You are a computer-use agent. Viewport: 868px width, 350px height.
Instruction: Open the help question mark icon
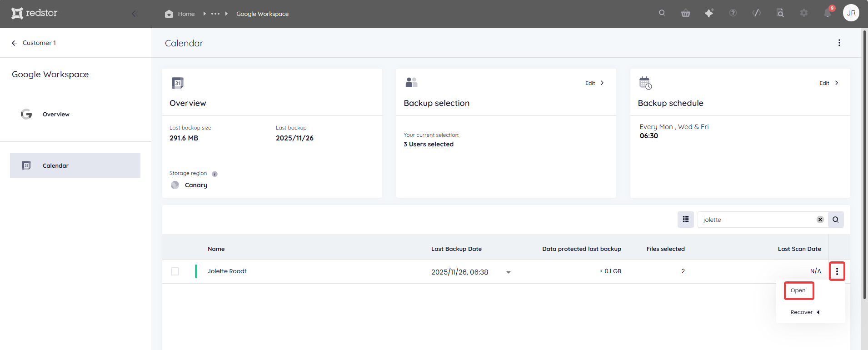(x=733, y=13)
